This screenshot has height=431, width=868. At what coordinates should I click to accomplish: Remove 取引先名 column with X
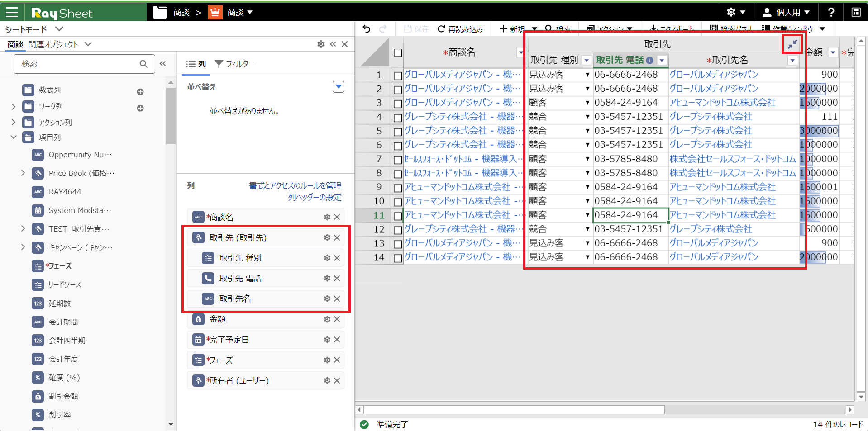[x=337, y=298]
